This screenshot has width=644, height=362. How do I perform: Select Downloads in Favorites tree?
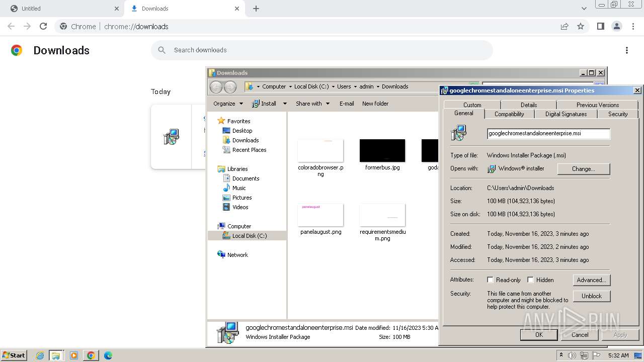(x=246, y=140)
